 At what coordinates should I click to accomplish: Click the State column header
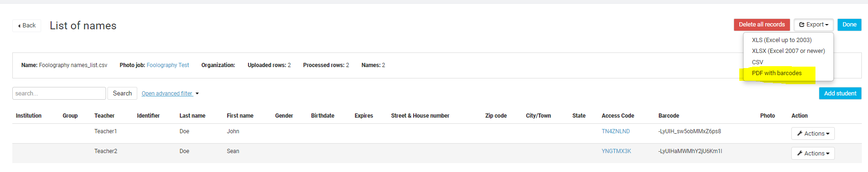[x=579, y=116]
